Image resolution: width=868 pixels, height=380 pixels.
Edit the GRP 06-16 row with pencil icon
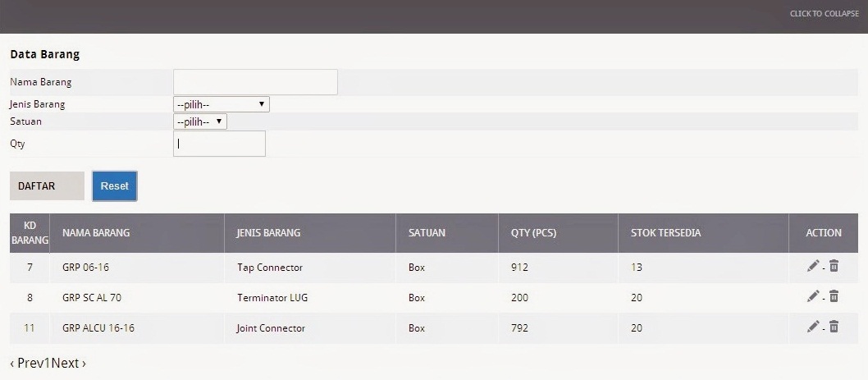[813, 267]
